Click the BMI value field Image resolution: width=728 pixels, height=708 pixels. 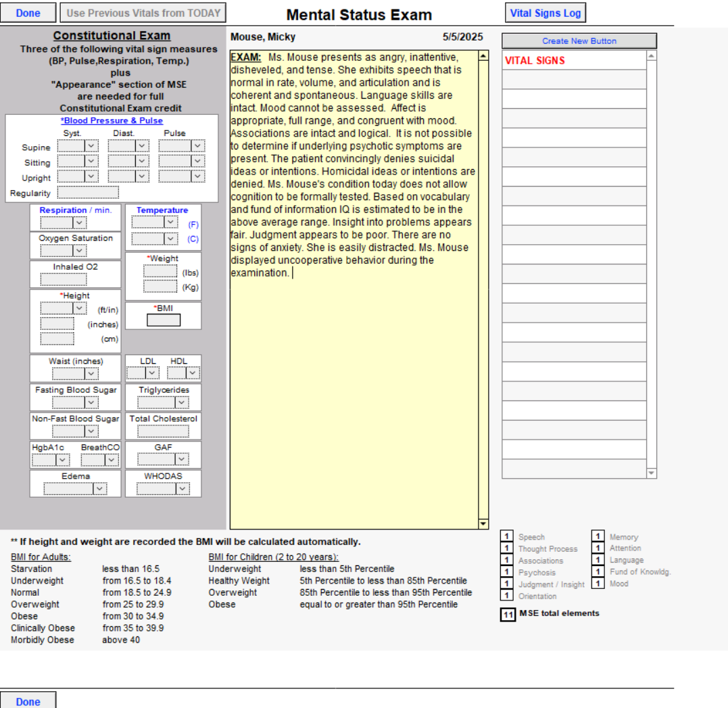coord(164,321)
